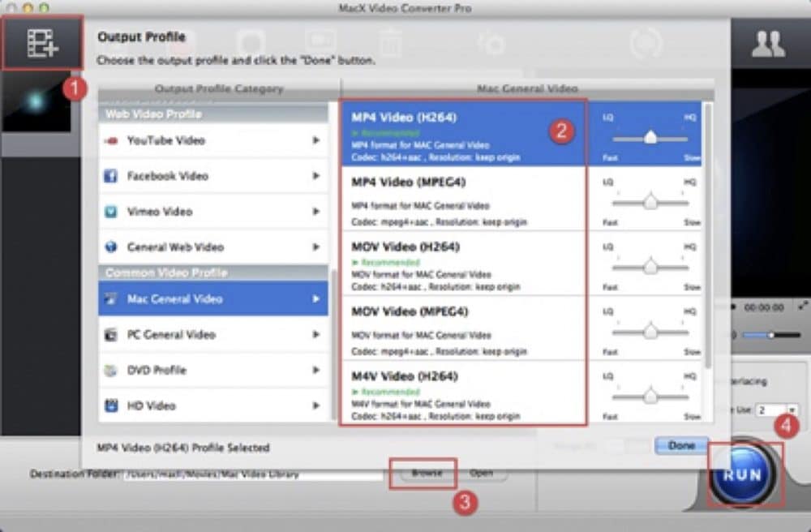Click the Facebook Video icon
The height and width of the screenshot is (532, 811).
[110, 176]
